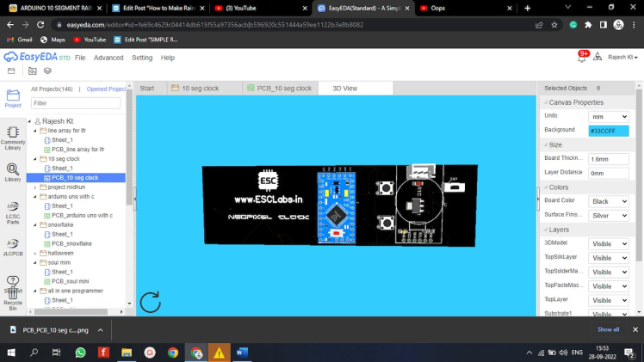This screenshot has width=644, height=362.
Task: Open the Help menu
Action: (168, 58)
